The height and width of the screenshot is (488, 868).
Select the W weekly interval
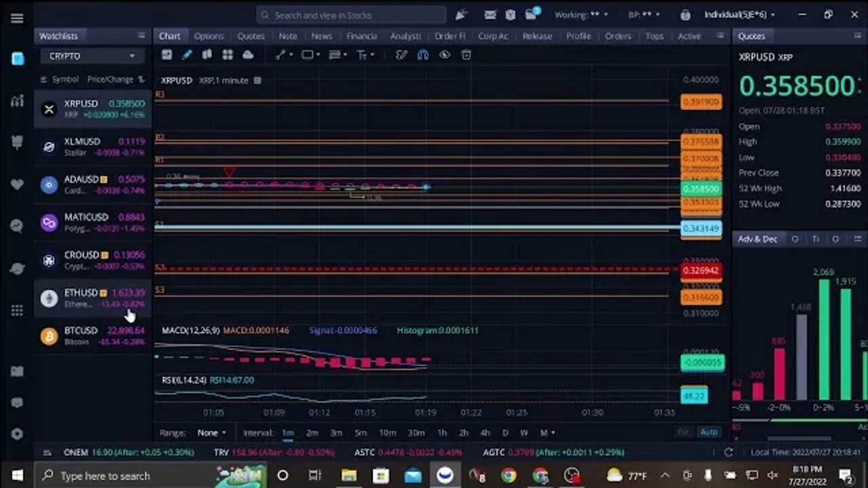pyautogui.click(x=524, y=432)
